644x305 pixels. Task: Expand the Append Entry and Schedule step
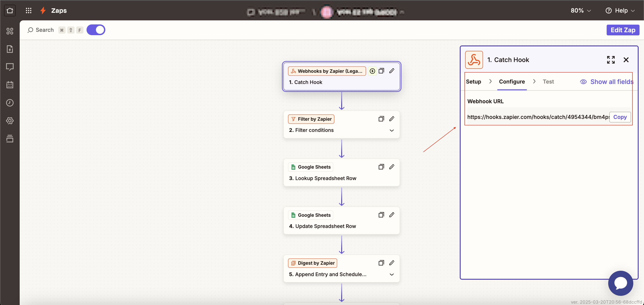(x=392, y=275)
